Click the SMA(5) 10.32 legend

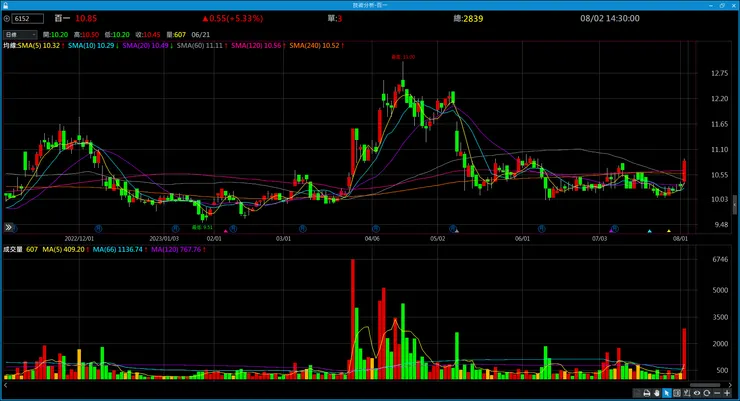coord(41,45)
